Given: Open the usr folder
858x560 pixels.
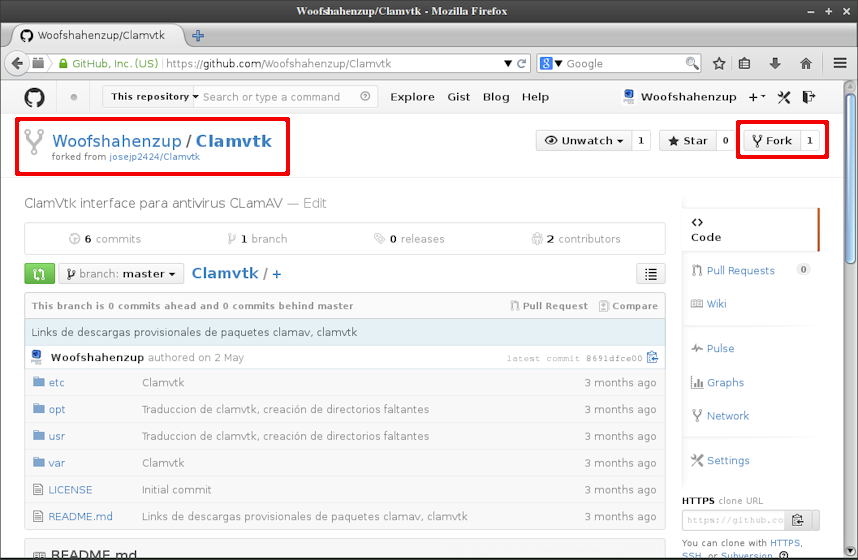Looking at the screenshot, I should pos(56,436).
